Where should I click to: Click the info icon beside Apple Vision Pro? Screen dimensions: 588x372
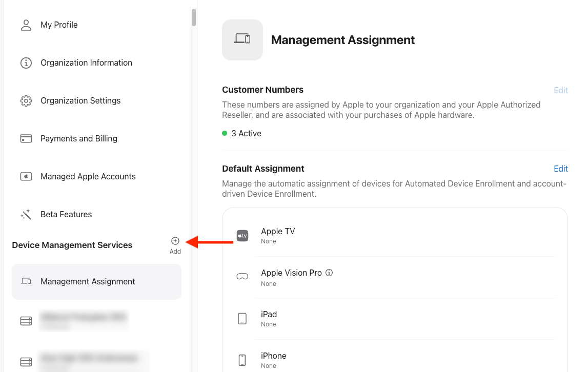[x=329, y=273]
